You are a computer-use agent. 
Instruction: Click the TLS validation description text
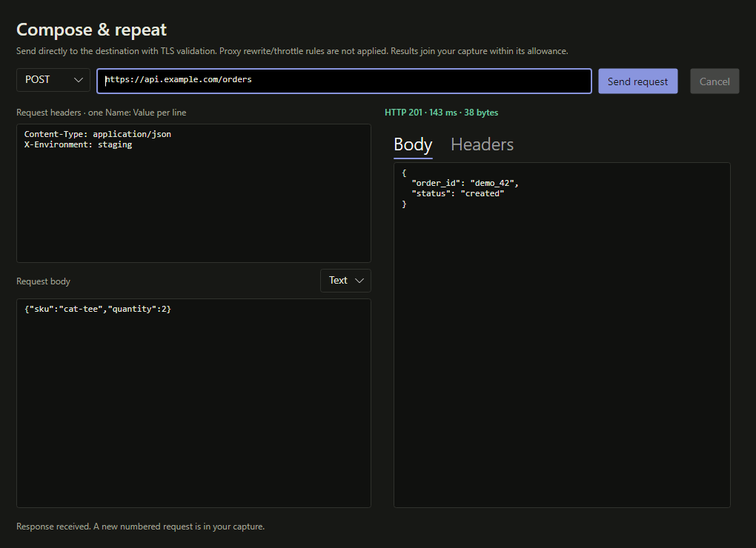coord(292,51)
